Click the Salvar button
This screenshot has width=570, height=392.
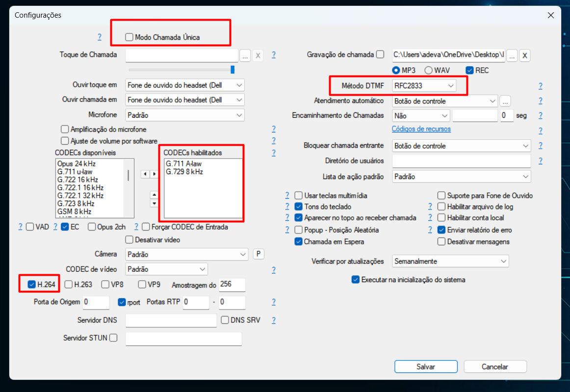[x=425, y=366]
